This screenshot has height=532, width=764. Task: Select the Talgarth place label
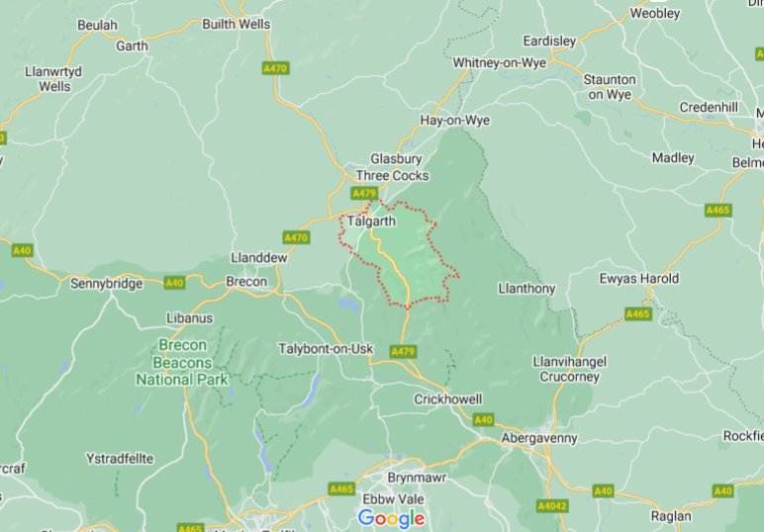click(x=371, y=222)
